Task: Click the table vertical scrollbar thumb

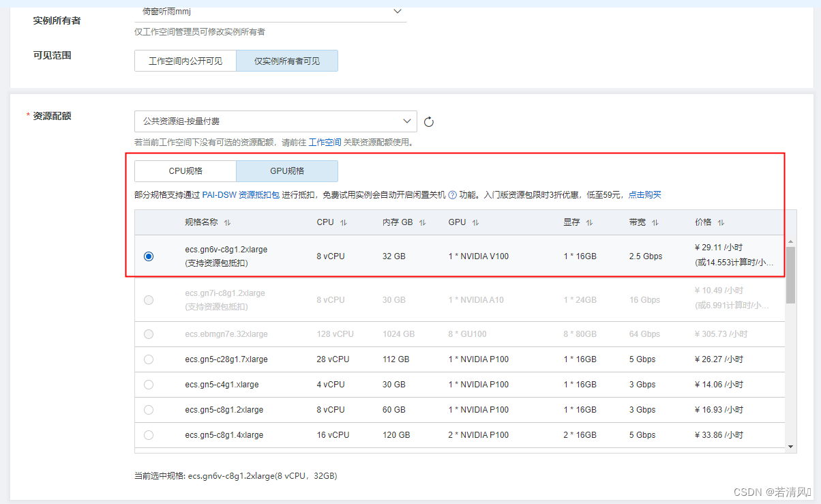Action: 791,275
